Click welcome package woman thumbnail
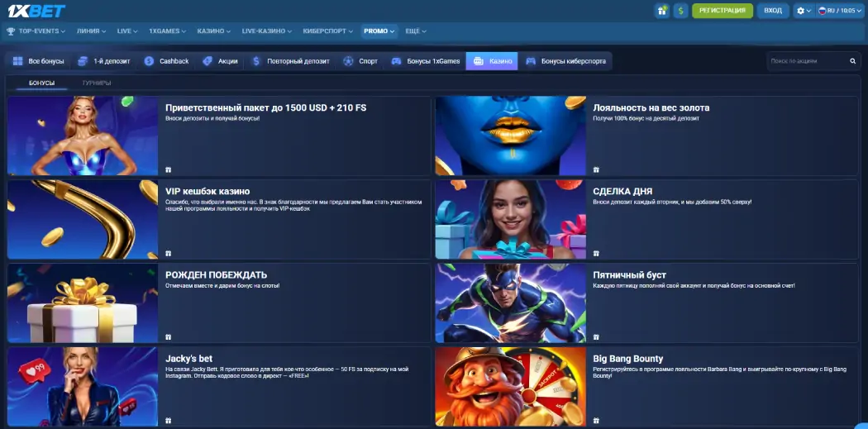 83,136
